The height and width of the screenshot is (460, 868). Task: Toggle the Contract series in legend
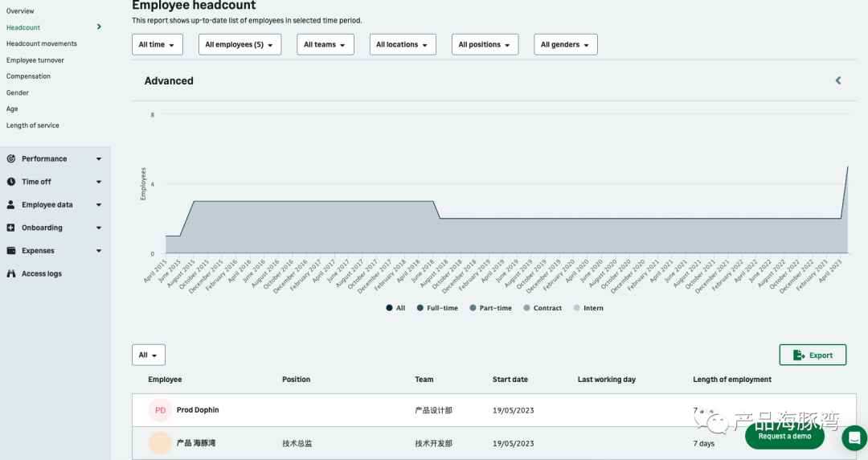542,308
